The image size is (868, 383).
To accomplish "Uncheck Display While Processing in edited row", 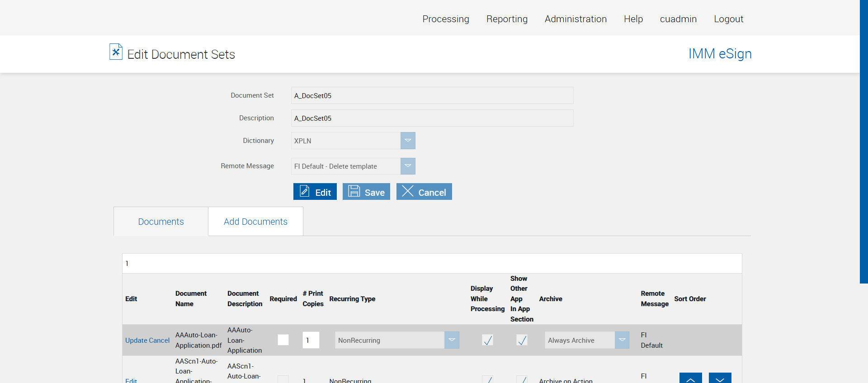I will 487,340.
